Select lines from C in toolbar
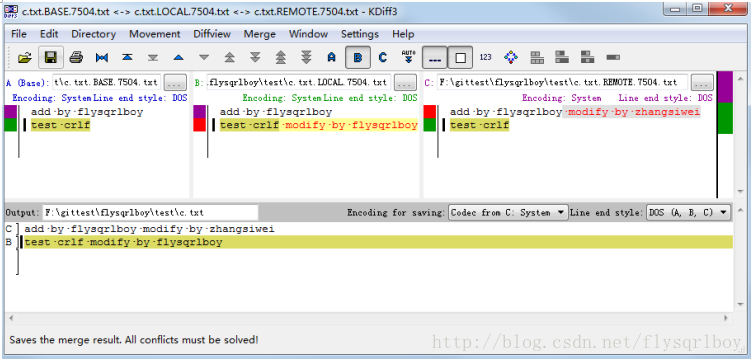This screenshot has height=362, width=753. click(x=383, y=58)
